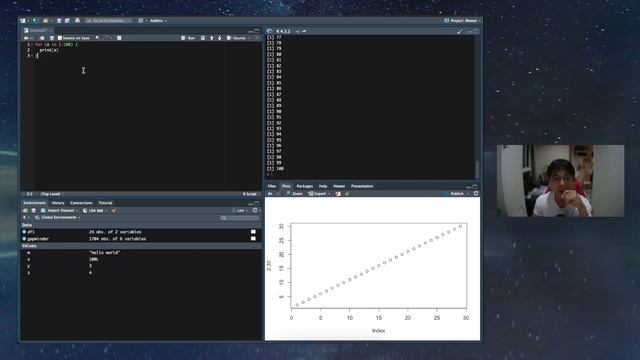Click the load workspace folder icon in the Environment pane
The image size is (640, 360).
pos(25,211)
